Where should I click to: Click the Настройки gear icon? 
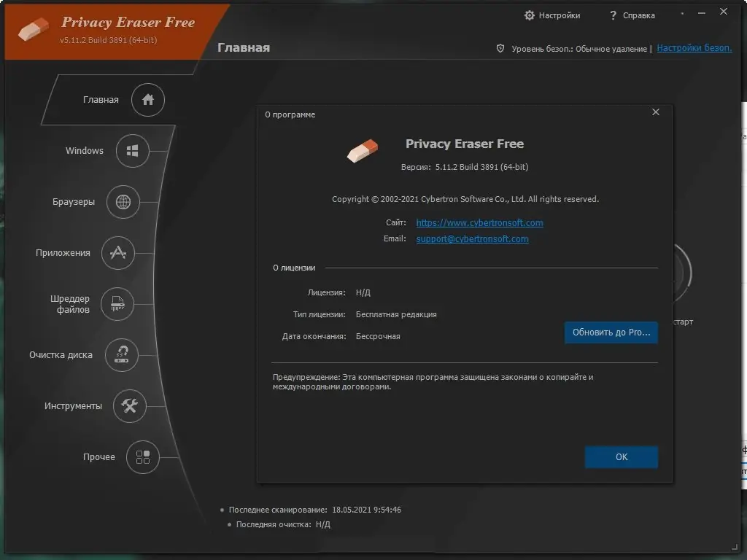coord(530,15)
